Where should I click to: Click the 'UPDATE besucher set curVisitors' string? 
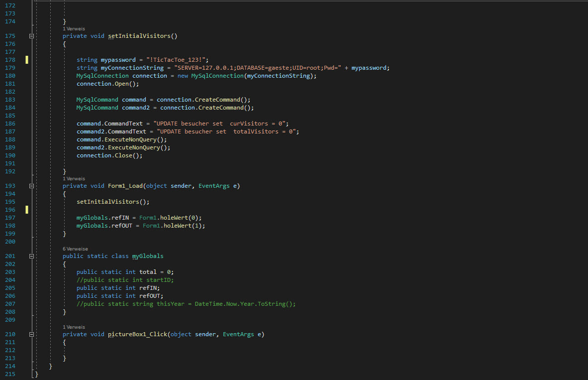[221, 124]
